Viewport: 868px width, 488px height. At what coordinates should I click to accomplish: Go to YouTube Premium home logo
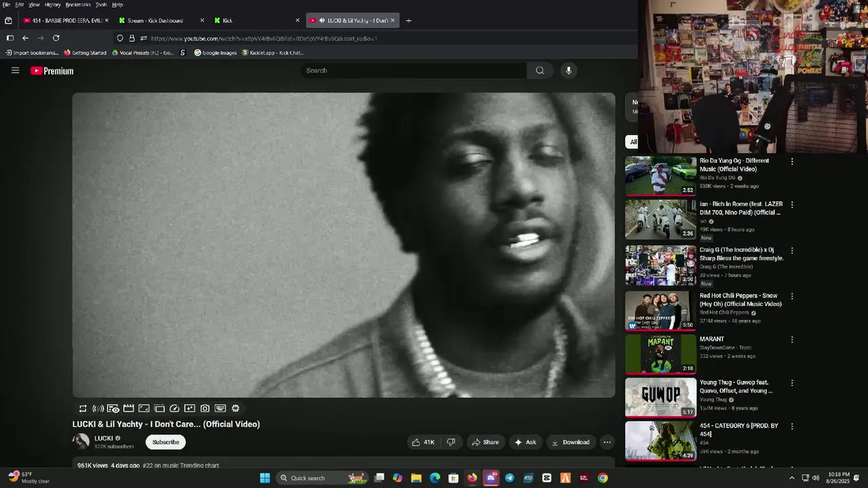pos(52,70)
